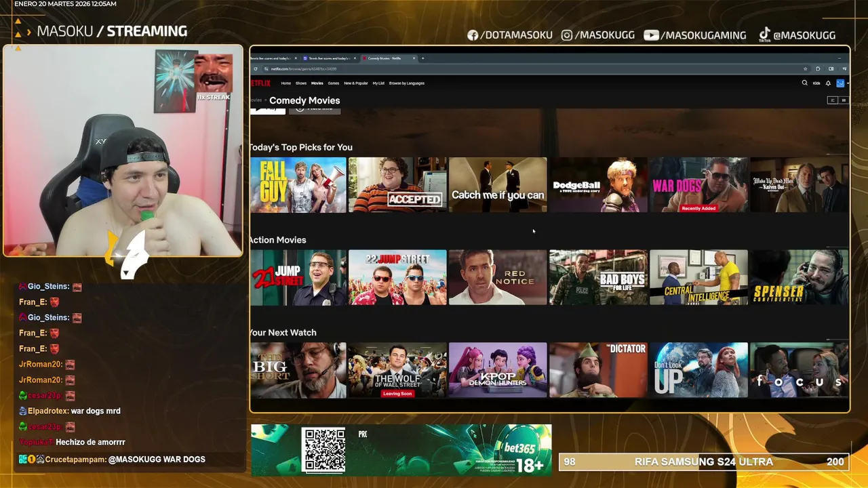Bookmark the page with the star icon

pos(805,68)
